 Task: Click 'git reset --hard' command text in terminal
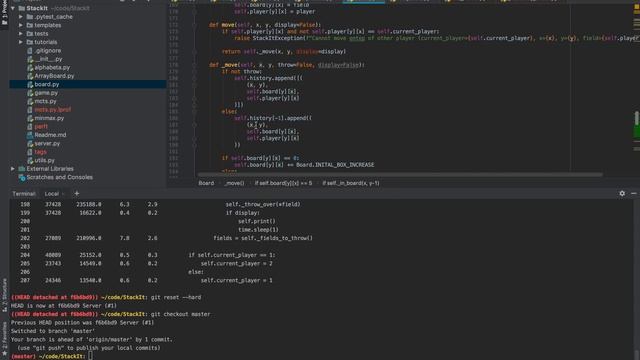[176, 298]
